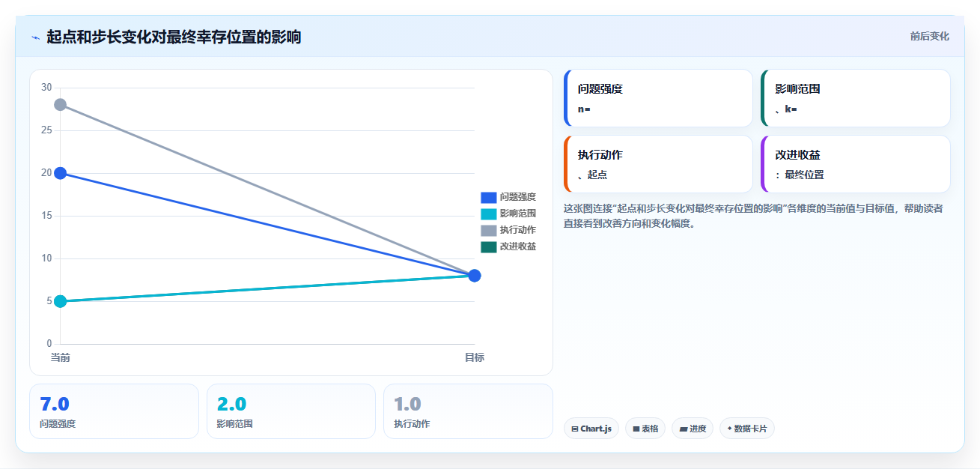Toggle the 改进收益 legend swatch

tap(489, 246)
